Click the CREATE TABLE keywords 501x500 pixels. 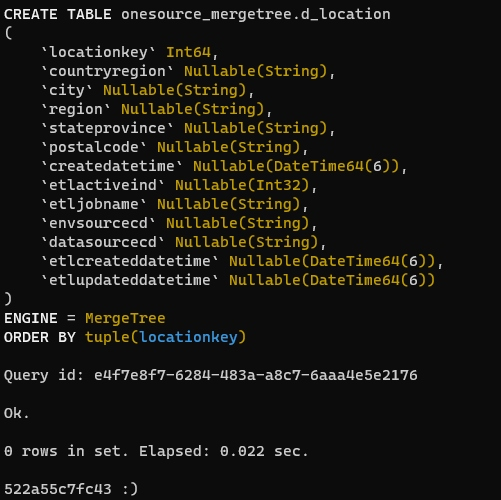coord(58,15)
